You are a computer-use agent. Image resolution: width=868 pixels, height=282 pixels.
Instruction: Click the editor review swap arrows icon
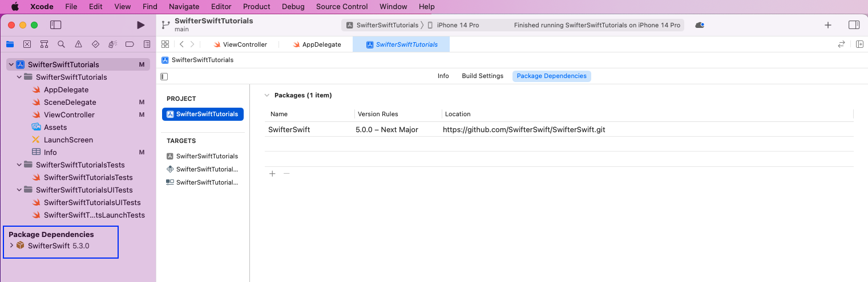[841, 44]
